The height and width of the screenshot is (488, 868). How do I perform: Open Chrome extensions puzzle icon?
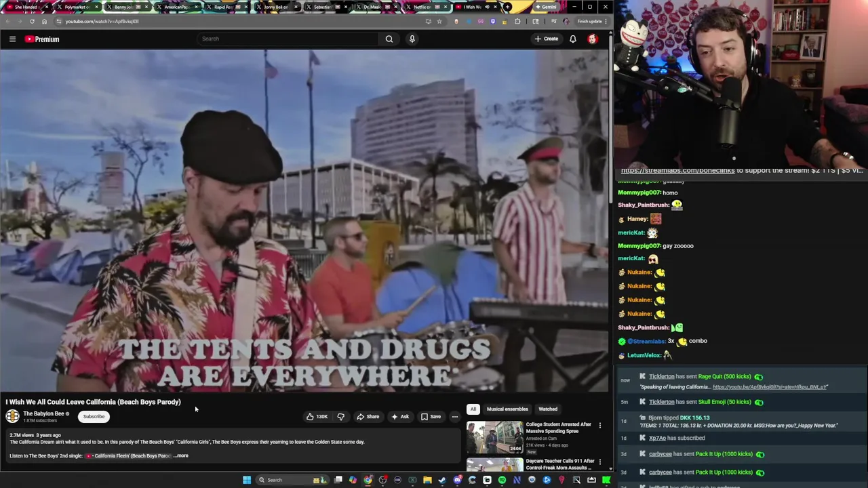(x=517, y=21)
